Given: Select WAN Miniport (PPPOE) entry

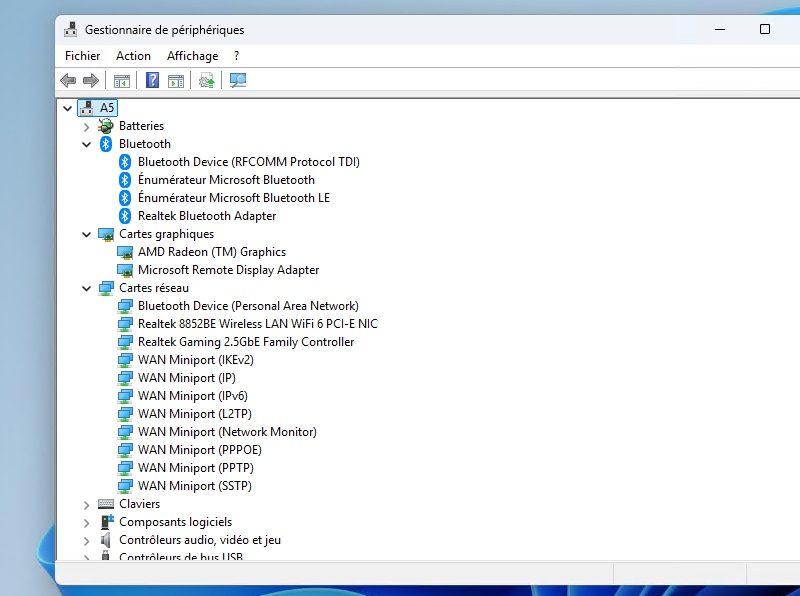Looking at the screenshot, I should (x=199, y=450).
